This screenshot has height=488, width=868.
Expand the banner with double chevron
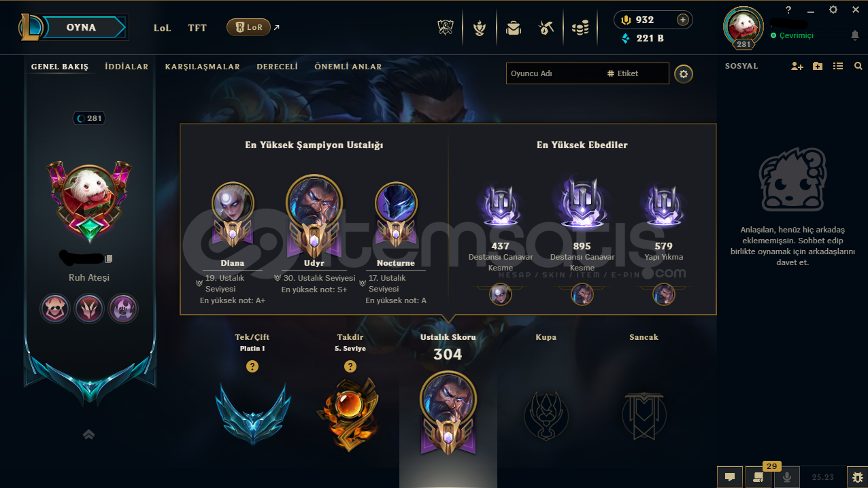click(x=88, y=434)
